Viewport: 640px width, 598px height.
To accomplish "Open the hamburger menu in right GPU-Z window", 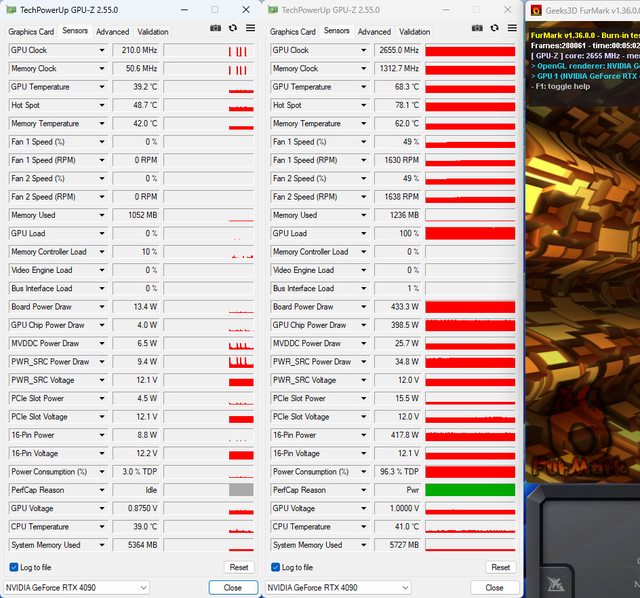I will [510, 29].
